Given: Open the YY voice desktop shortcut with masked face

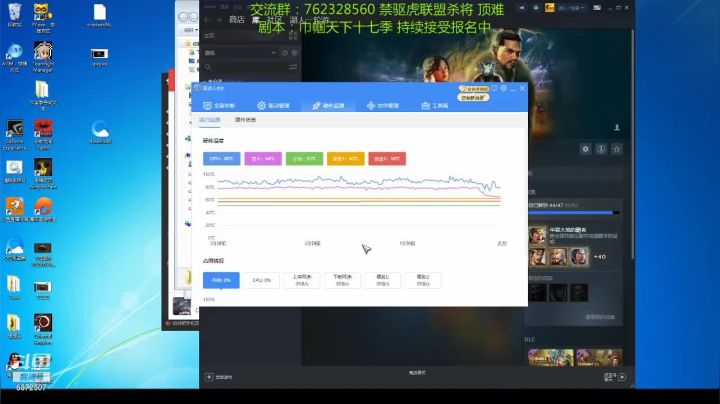Looking at the screenshot, I should click(x=43, y=17).
